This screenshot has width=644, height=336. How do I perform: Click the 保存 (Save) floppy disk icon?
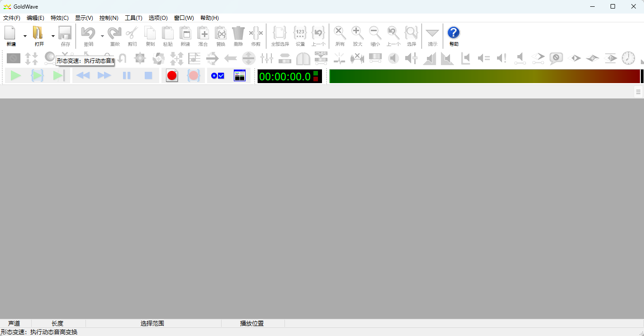pyautogui.click(x=65, y=36)
